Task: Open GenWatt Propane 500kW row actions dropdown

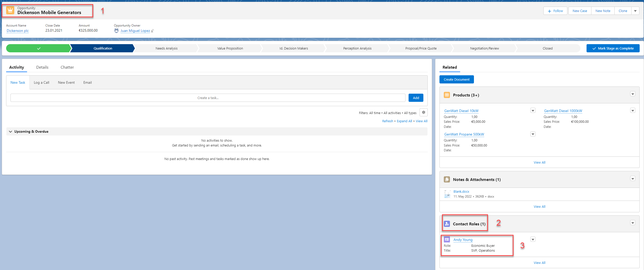Action: click(x=533, y=134)
